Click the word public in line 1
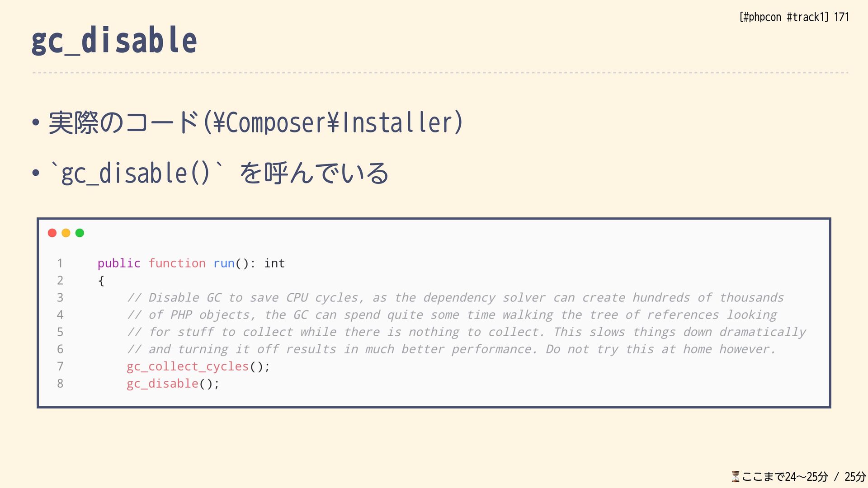The width and height of the screenshot is (868, 488). click(119, 263)
